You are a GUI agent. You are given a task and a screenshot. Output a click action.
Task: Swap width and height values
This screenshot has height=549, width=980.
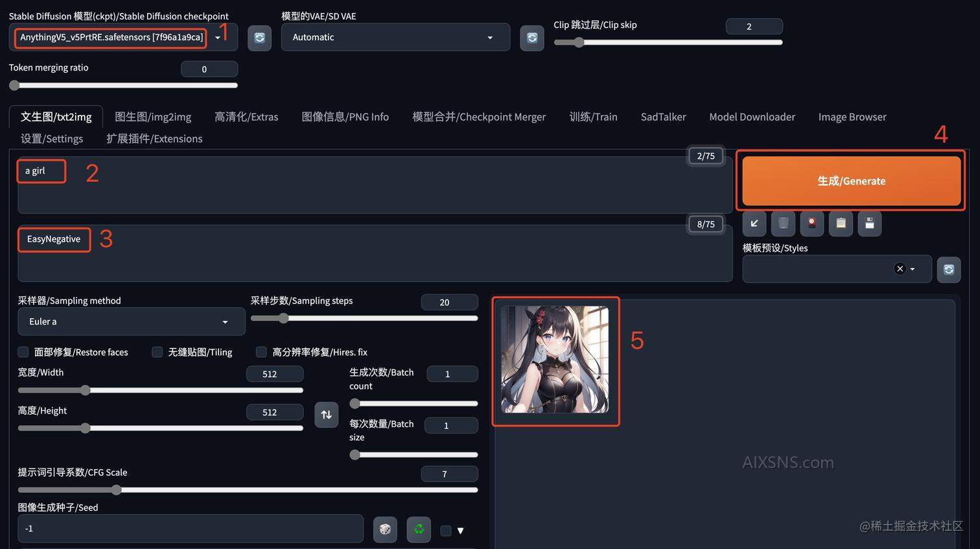tap(326, 414)
